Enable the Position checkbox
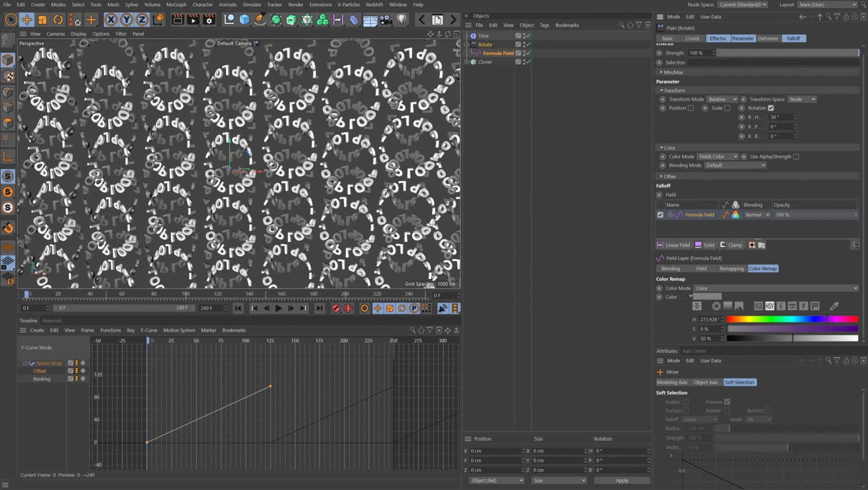The width and height of the screenshot is (868, 490). click(x=691, y=108)
